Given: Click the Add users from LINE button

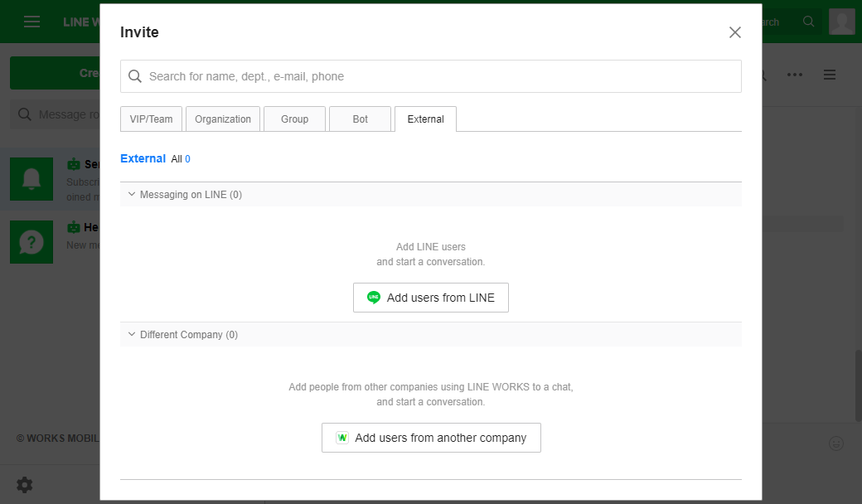Looking at the screenshot, I should point(431,297).
